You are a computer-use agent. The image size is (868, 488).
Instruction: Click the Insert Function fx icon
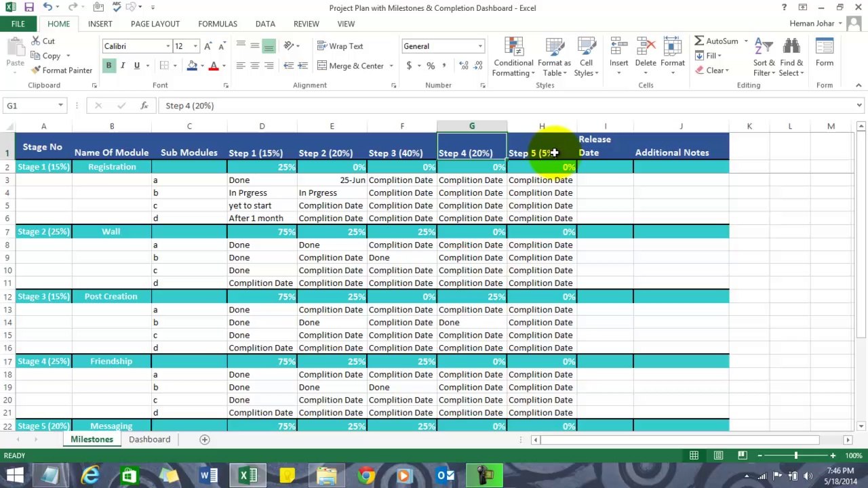(144, 106)
